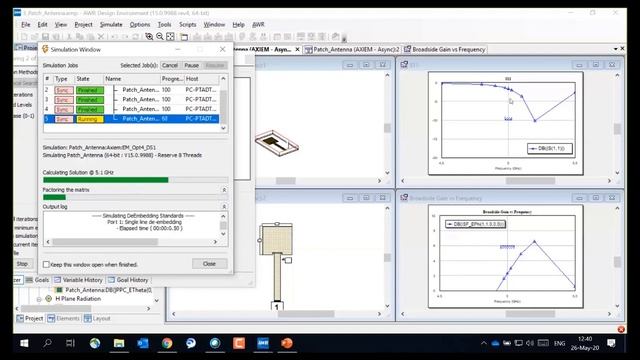
Task: Open the document tabs list dropdown arrow
Action: (616, 49)
